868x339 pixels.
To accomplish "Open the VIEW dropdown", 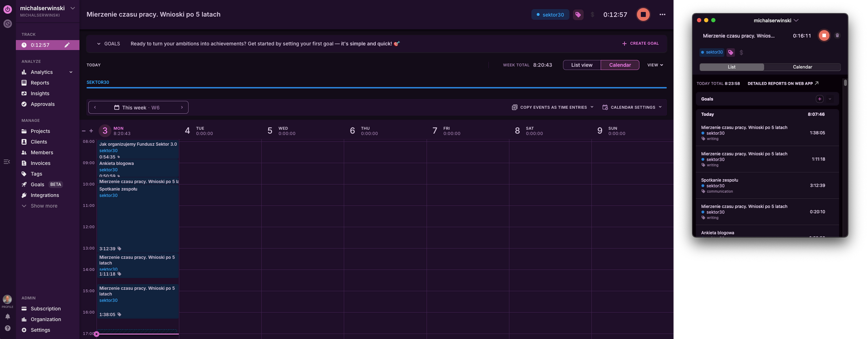I will click(x=655, y=65).
